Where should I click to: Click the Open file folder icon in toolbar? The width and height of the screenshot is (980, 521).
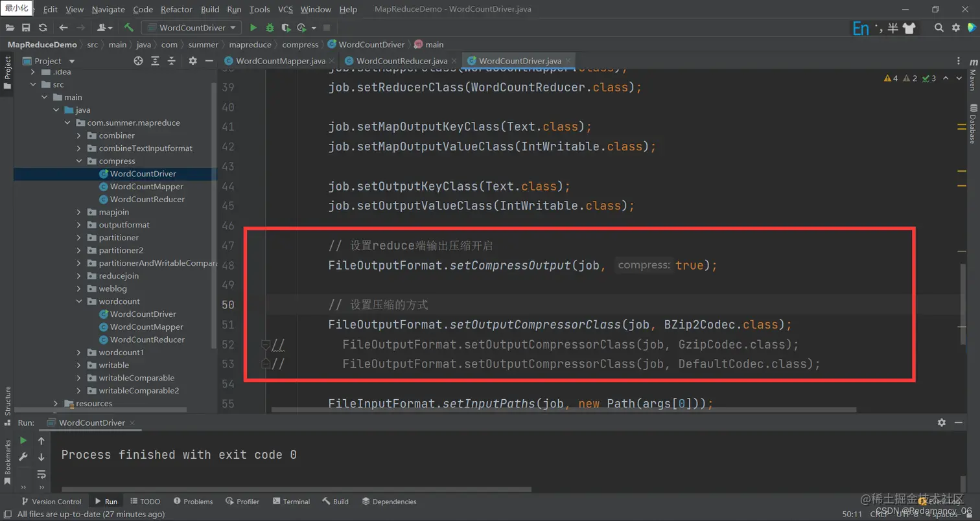coord(10,28)
